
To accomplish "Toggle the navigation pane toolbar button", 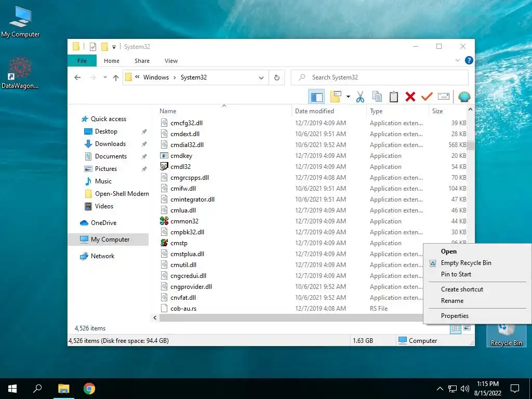I will coord(316,97).
